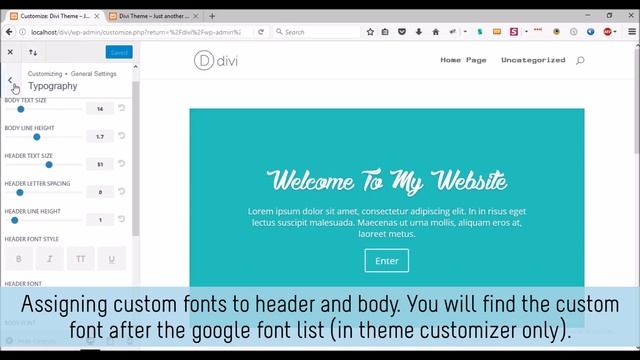Toggle bold header font style

[19, 259]
